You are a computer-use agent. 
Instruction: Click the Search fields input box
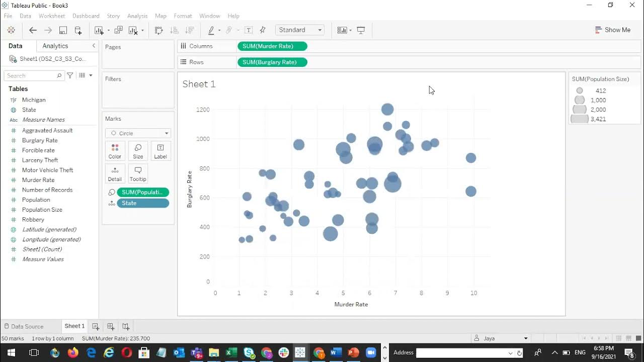[34, 75]
